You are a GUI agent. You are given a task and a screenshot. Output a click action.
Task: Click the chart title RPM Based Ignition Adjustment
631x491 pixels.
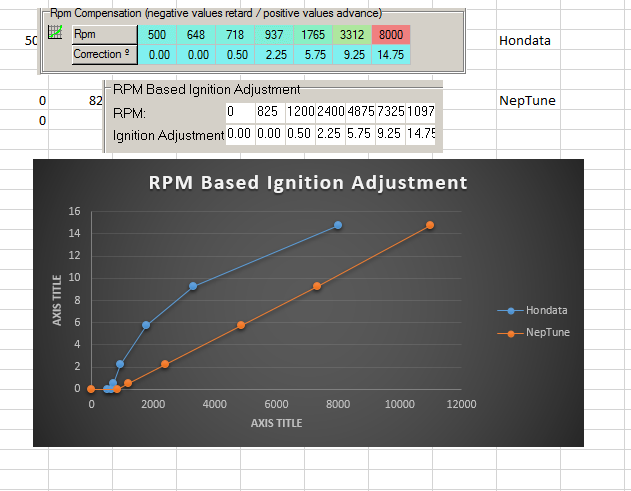point(308,183)
